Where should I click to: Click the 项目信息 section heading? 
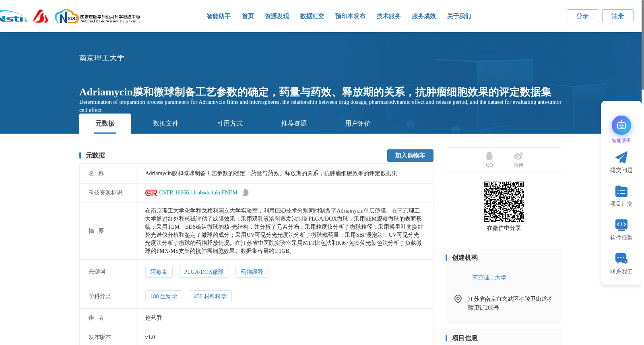(x=464, y=338)
